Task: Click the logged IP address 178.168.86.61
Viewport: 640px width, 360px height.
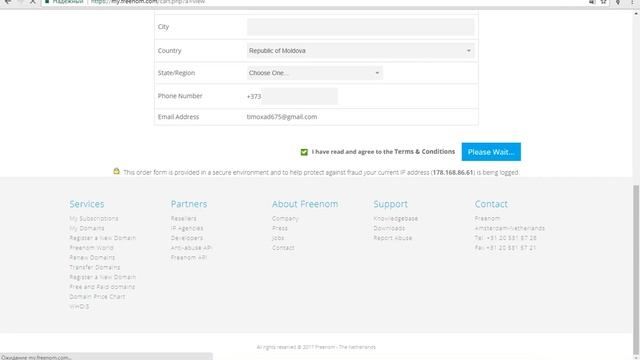Action: (x=453, y=172)
